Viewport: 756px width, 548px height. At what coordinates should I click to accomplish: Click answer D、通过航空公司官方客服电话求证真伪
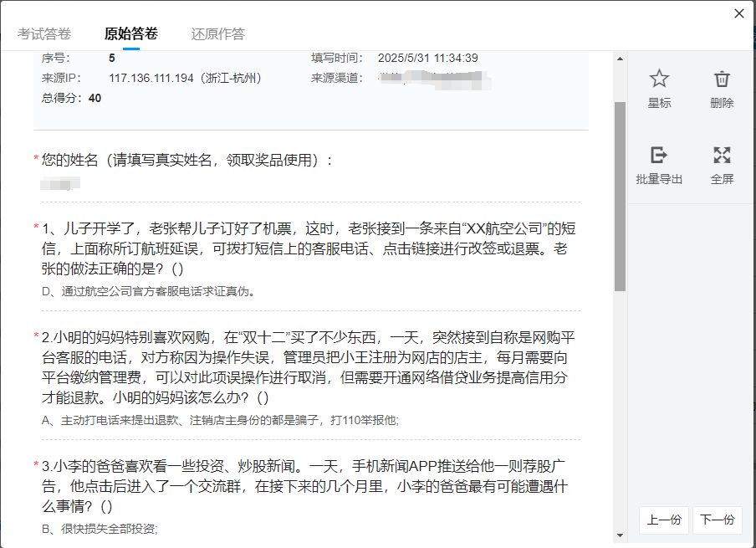[x=149, y=291]
